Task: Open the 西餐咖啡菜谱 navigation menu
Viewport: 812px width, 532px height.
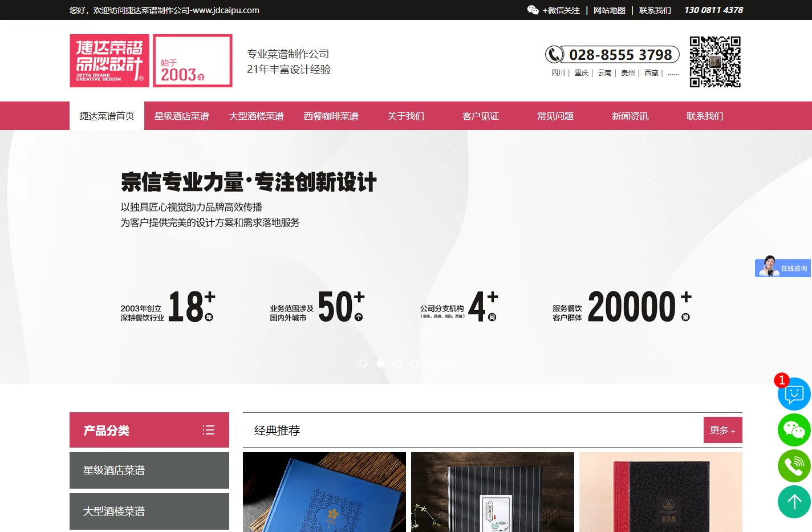Action: 331,116
